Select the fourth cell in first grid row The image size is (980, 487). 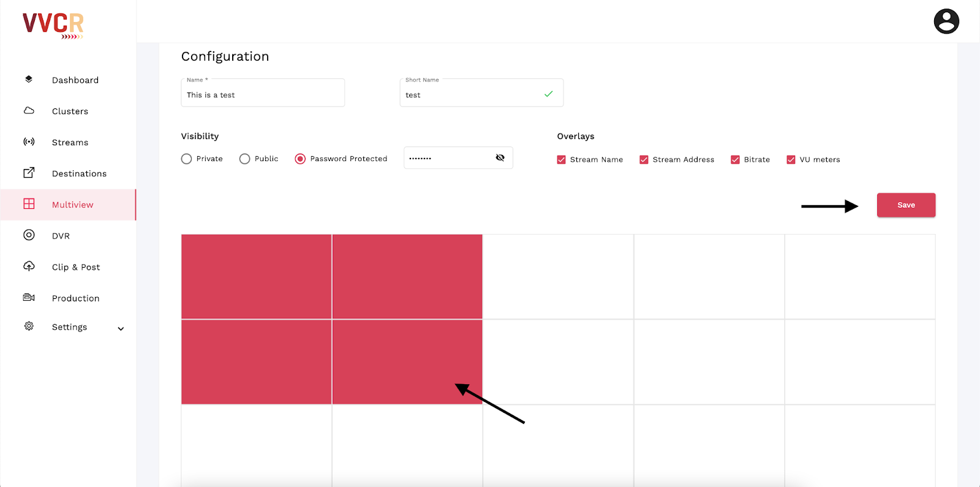click(709, 276)
